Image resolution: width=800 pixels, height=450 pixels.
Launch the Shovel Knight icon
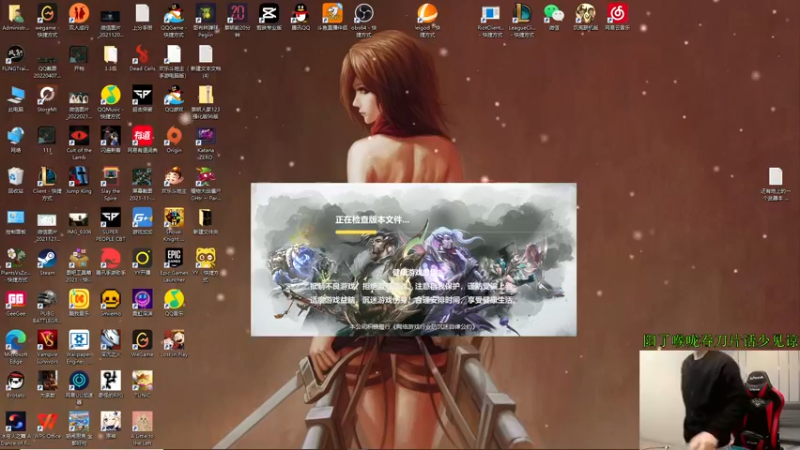pyautogui.click(x=173, y=218)
